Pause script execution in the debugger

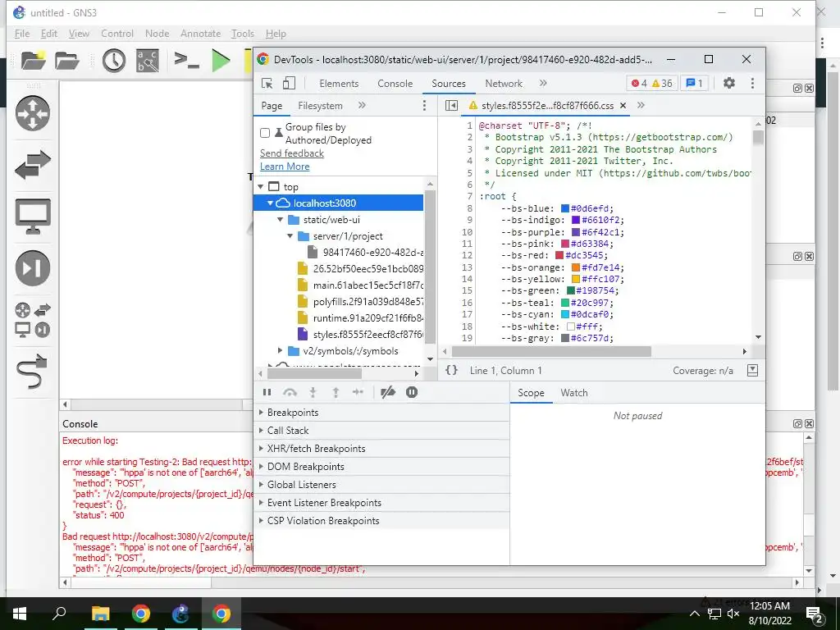[267, 392]
